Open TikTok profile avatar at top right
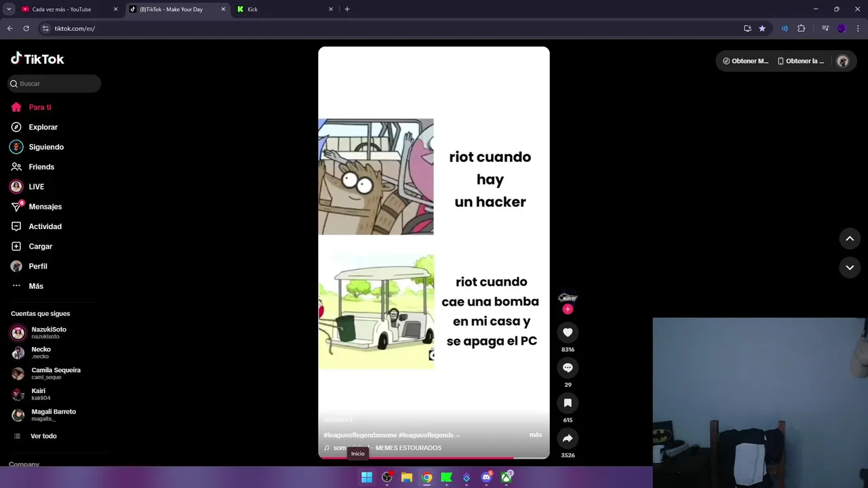The height and width of the screenshot is (488, 868). [843, 61]
